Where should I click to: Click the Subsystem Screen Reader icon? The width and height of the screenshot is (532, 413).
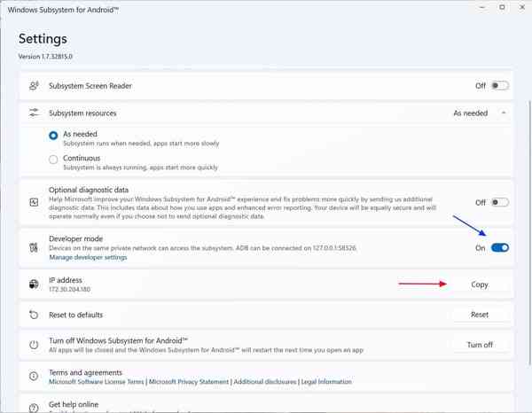coord(34,86)
